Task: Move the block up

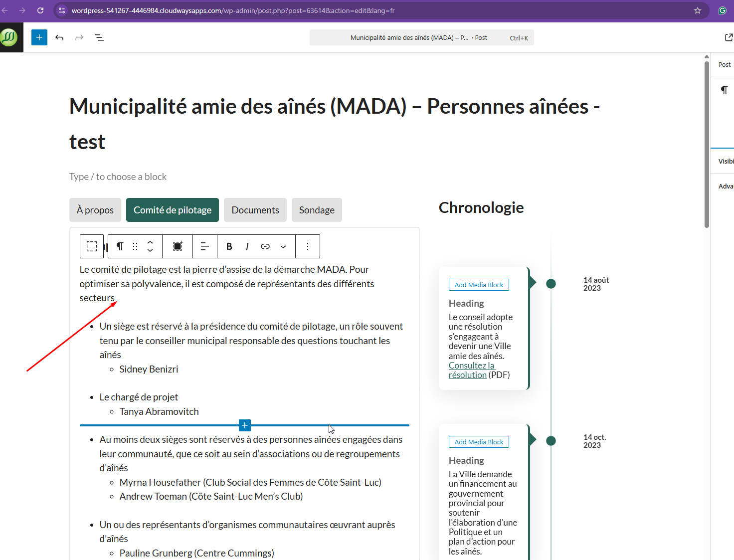Action: [150, 242]
